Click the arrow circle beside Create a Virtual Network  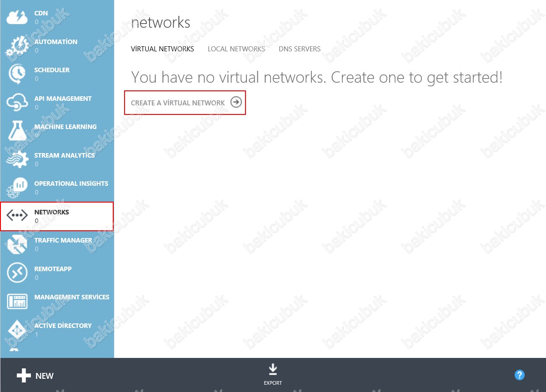click(x=236, y=102)
